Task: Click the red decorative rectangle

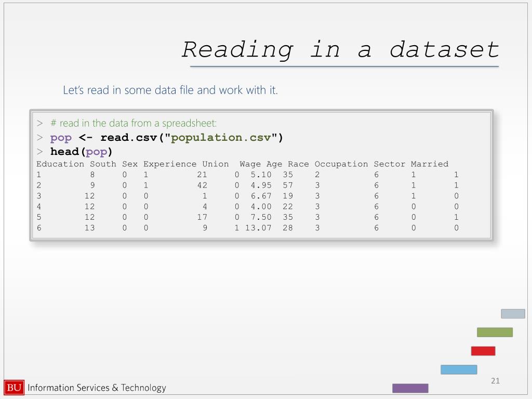Action: pos(483,351)
